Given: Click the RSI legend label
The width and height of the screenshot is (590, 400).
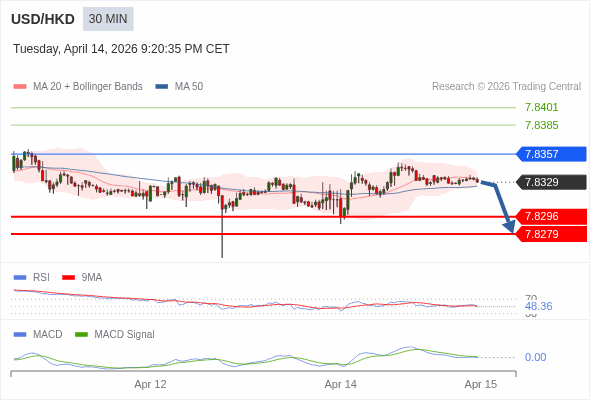Looking at the screenshot, I should (41, 278).
